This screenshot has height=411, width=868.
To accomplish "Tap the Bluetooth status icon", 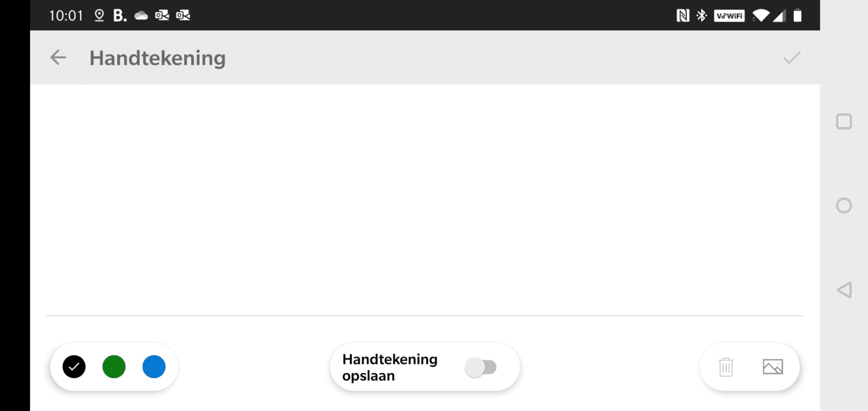I will (x=701, y=16).
